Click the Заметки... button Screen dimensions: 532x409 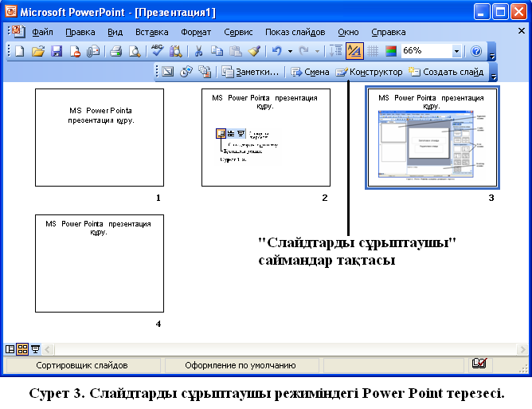click(250, 72)
